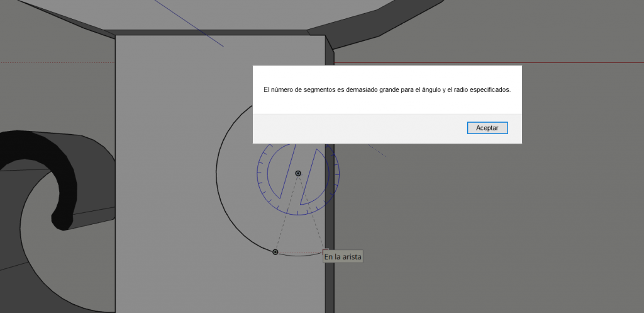Click the Aceptar button
The height and width of the screenshot is (313, 644).
(487, 128)
